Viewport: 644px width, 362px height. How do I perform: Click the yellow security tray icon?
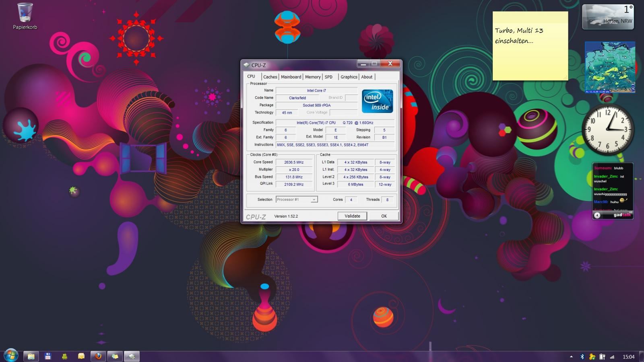[x=592, y=357]
